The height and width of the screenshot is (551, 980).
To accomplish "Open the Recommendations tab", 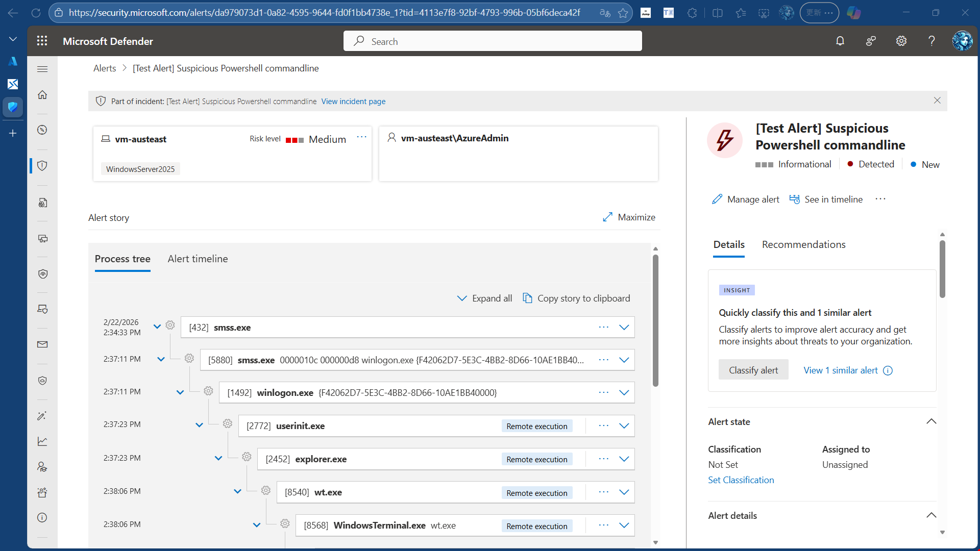I will click(x=803, y=244).
